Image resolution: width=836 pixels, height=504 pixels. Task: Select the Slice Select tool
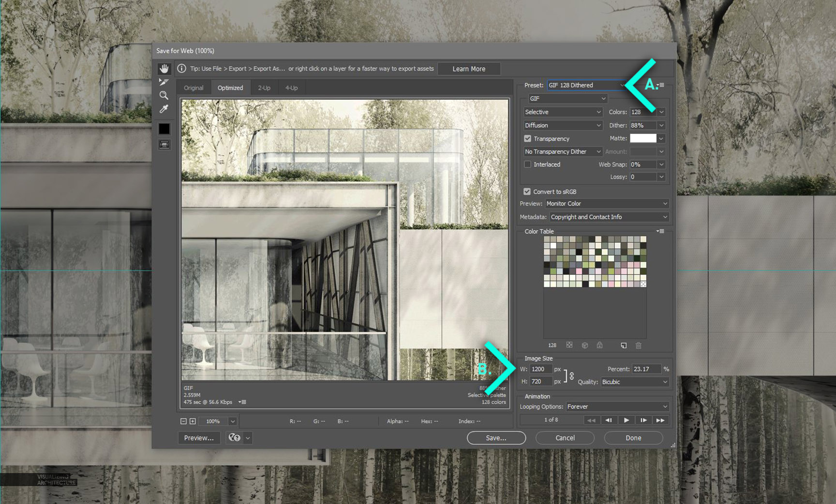point(164,82)
